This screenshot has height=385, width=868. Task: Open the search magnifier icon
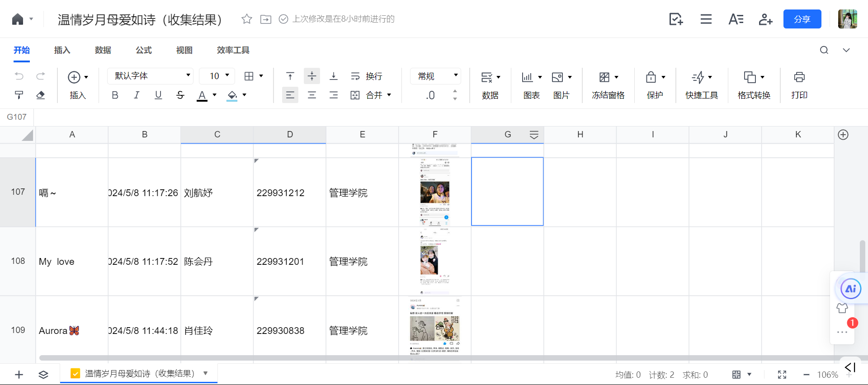824,50
